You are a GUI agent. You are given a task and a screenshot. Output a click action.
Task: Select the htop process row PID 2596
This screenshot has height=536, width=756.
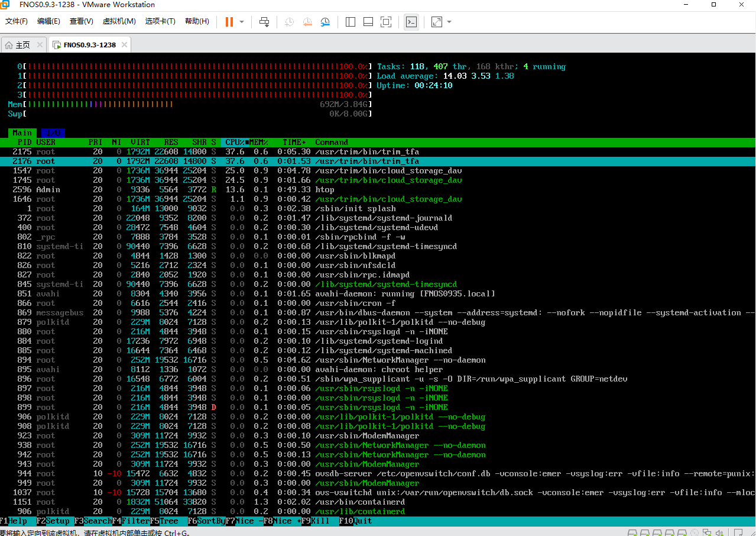177,190
